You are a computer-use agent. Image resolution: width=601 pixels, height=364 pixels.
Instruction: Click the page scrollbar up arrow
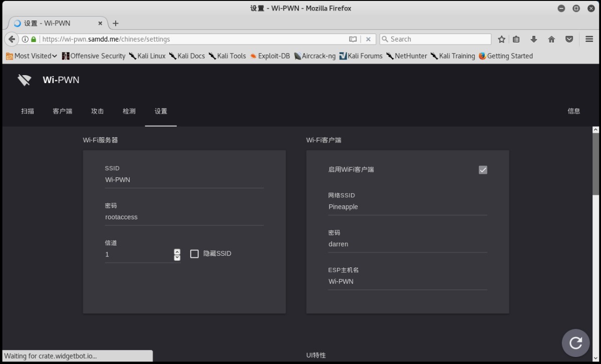coord(595,130)
